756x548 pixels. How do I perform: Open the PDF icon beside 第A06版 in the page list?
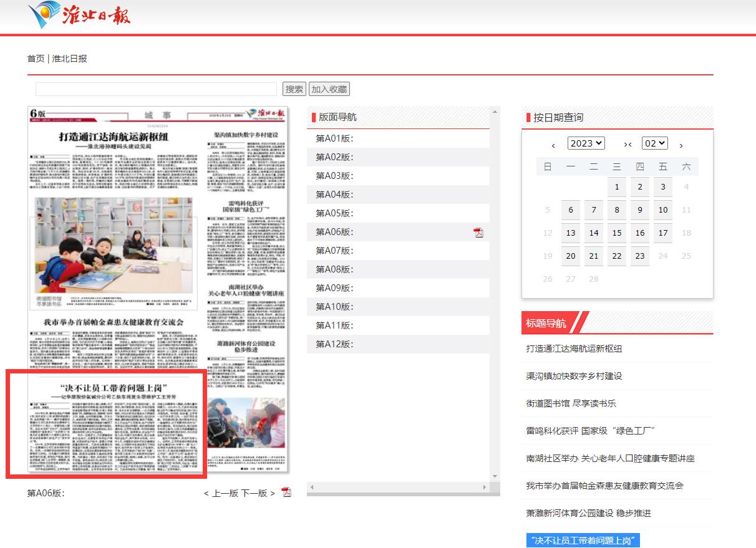click(x=478, y=233)
